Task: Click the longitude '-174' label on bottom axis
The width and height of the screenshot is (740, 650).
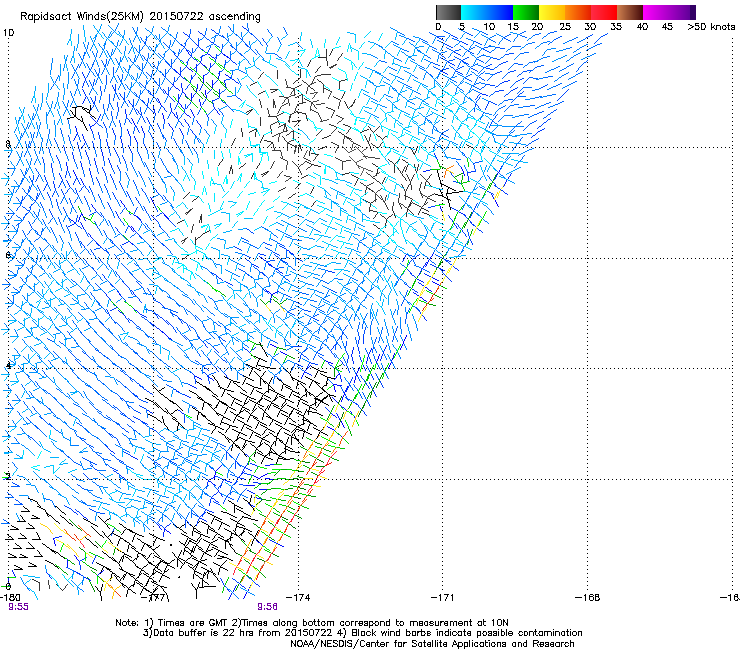Action: [299, 598]
